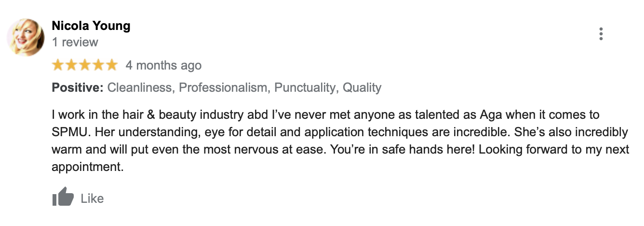Click the third gold rating star
644x226 pixels.
85,65
